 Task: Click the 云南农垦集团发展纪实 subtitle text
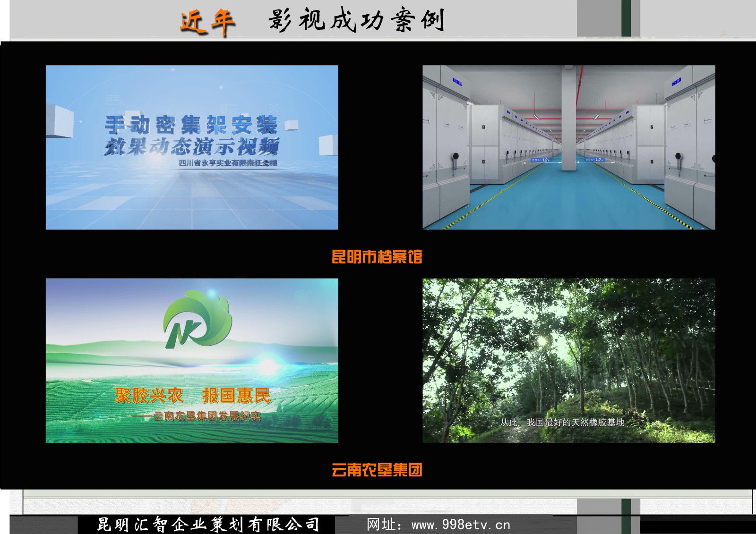pos(206,416)
